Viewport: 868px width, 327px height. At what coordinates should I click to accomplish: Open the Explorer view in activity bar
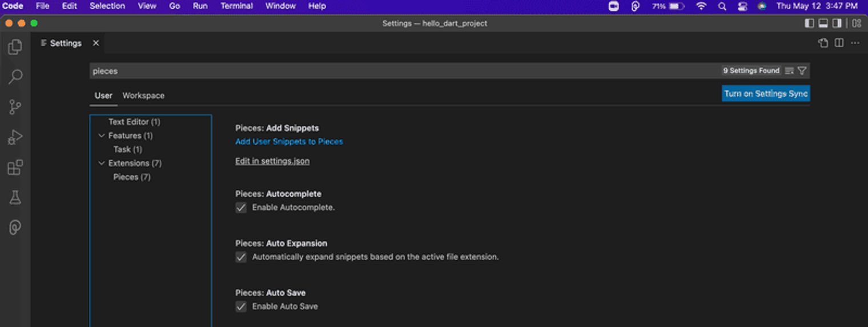click(15, 47)
